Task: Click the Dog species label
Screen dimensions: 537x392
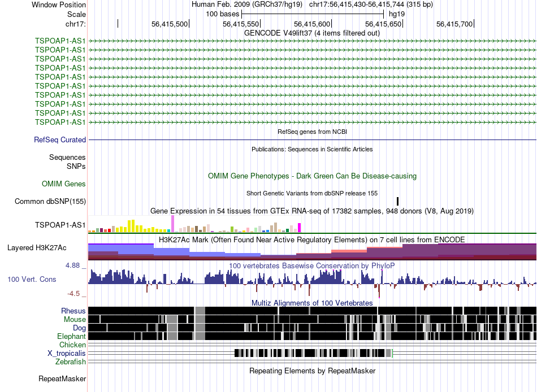Action: tap(79, 328)
